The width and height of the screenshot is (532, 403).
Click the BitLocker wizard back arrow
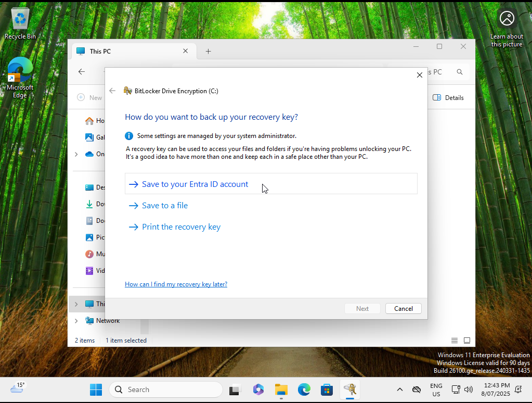112,91
